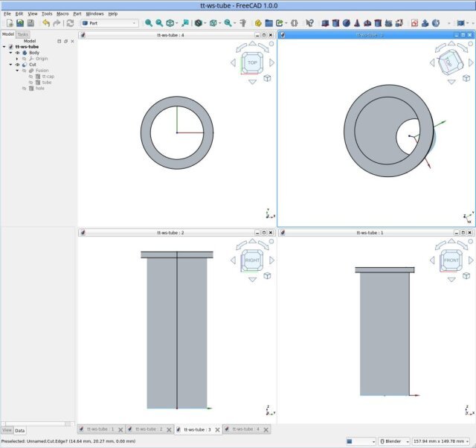
Task: Select tt-cap in the model tree
Action: (x=48, y=76)
